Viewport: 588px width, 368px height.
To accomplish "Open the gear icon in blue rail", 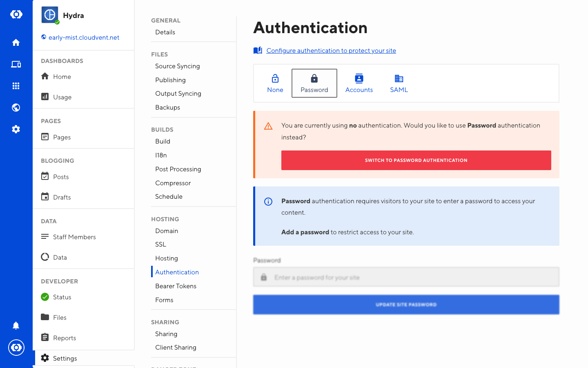I will pyautogui.click(x=16, y=129).
